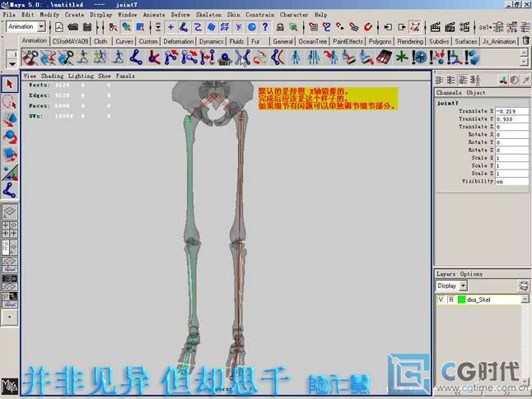Open the Render current frame clapper icon
This screenshot has height=399, width=532.
(x=436, y=27)
